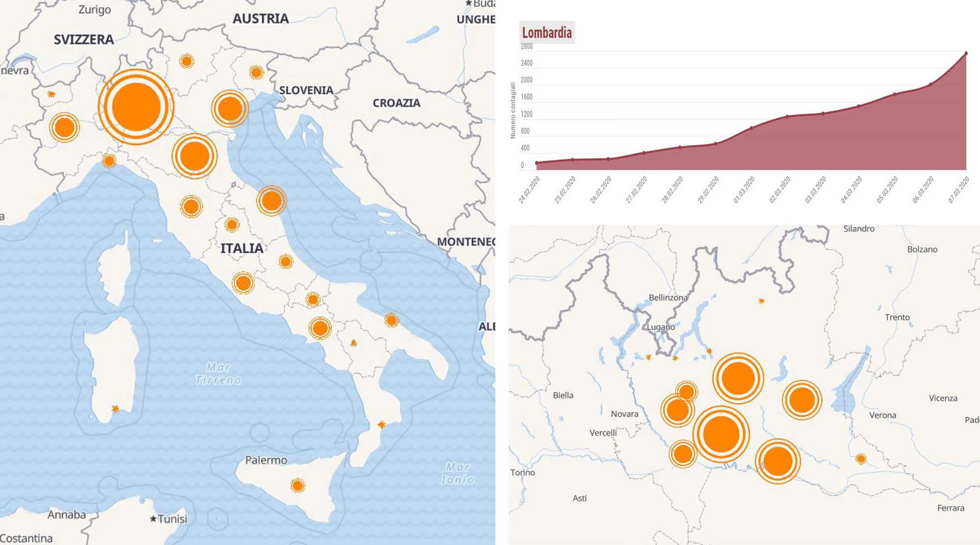Click the Palermo city label
980x545 pixels.
tap(266, 460)
